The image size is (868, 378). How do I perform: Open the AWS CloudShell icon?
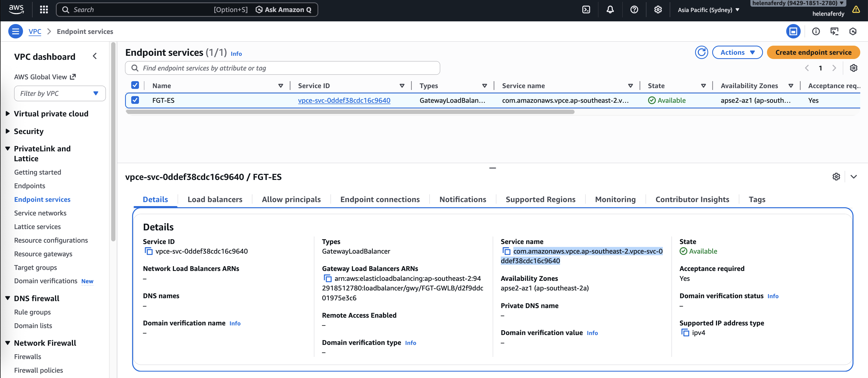pyautogui.click(x=586, y=10)
